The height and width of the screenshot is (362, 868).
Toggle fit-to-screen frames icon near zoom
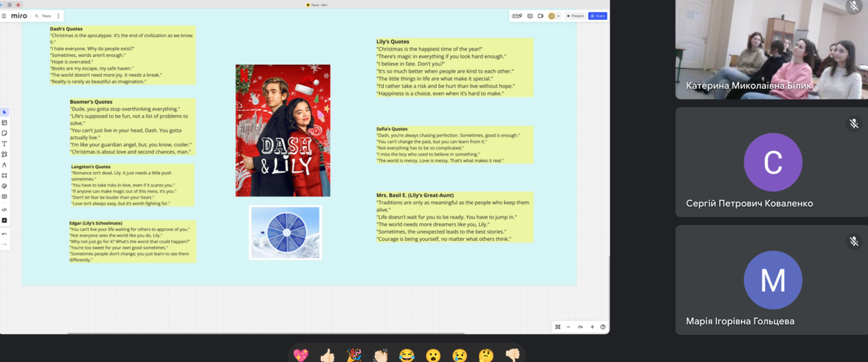(x=558, y=327)
